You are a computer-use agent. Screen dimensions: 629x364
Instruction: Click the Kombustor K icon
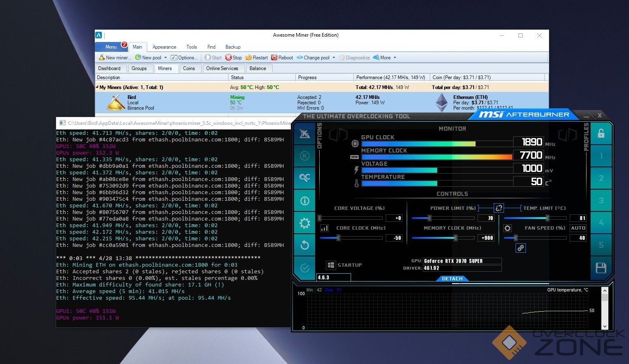tap(305, 155)
